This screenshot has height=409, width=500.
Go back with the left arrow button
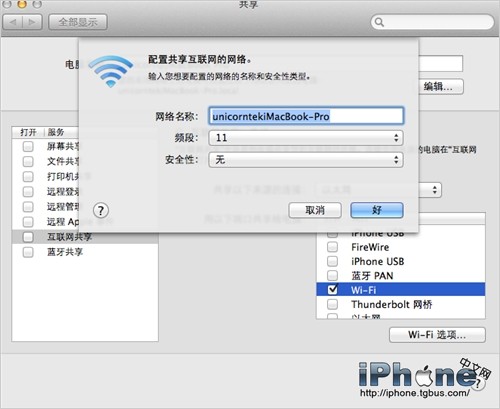tap(13, 22)
